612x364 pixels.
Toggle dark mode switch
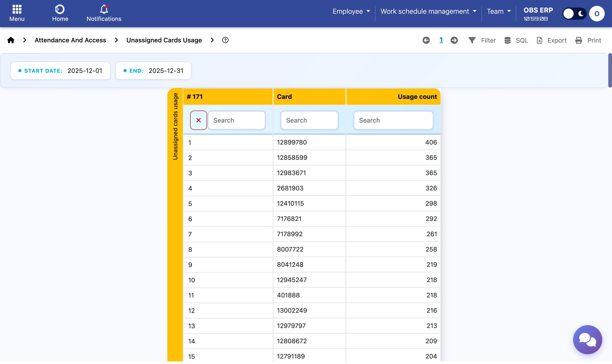574,13
